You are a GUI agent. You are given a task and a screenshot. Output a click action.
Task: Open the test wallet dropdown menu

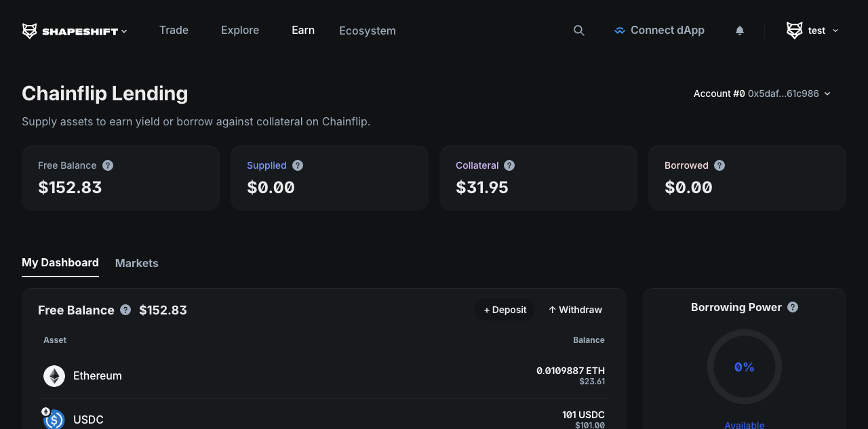point(812,30)
